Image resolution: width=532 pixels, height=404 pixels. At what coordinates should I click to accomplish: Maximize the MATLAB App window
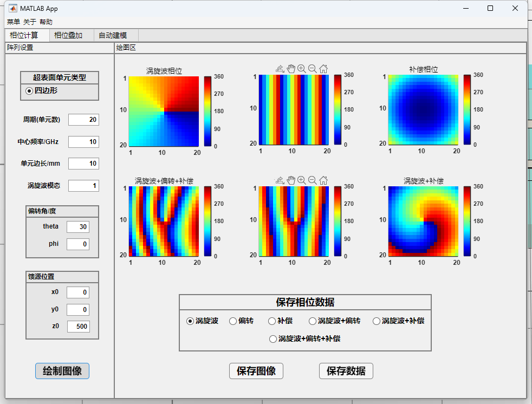[x=490, y=8]
